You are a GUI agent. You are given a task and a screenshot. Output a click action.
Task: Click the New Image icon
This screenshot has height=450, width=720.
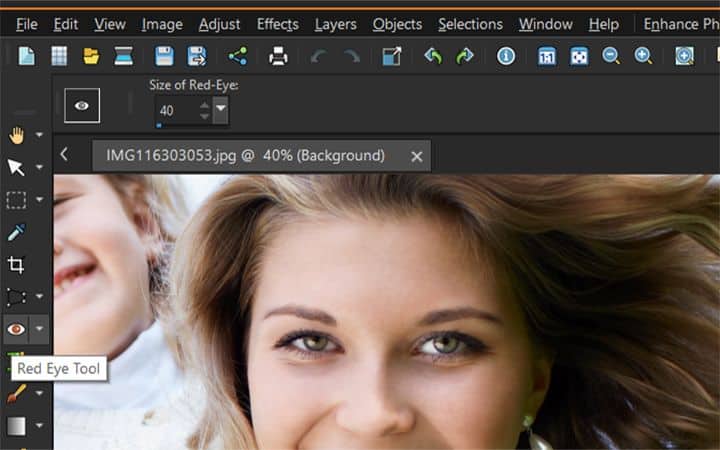(26, 56)
